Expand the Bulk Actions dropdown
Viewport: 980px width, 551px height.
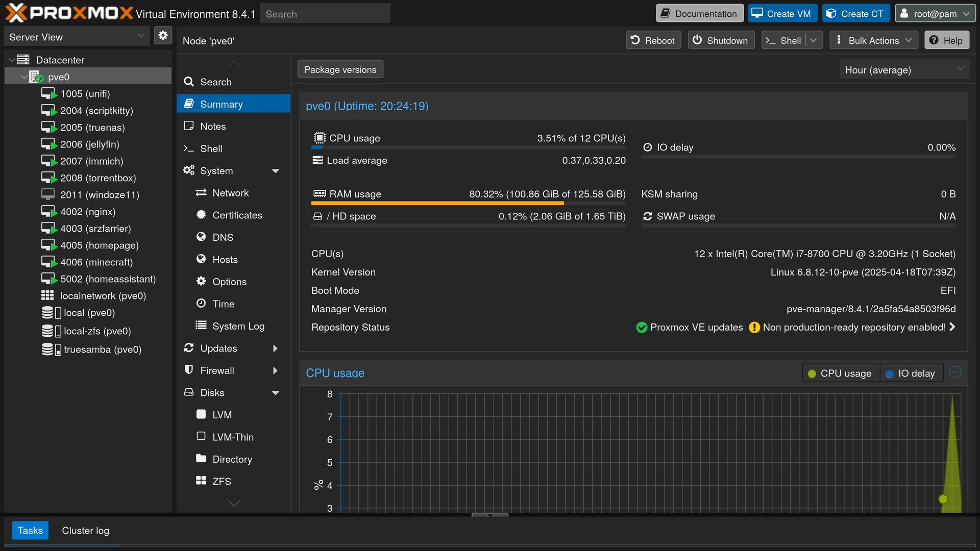pyautogui.click(x=874, y=40)
